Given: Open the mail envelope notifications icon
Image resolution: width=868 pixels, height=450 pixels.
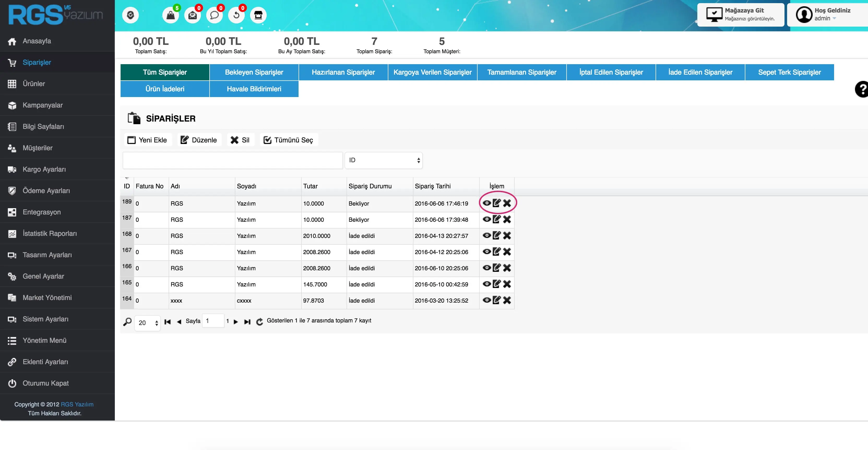Looking at the screenshot, I should pos(192,15).
